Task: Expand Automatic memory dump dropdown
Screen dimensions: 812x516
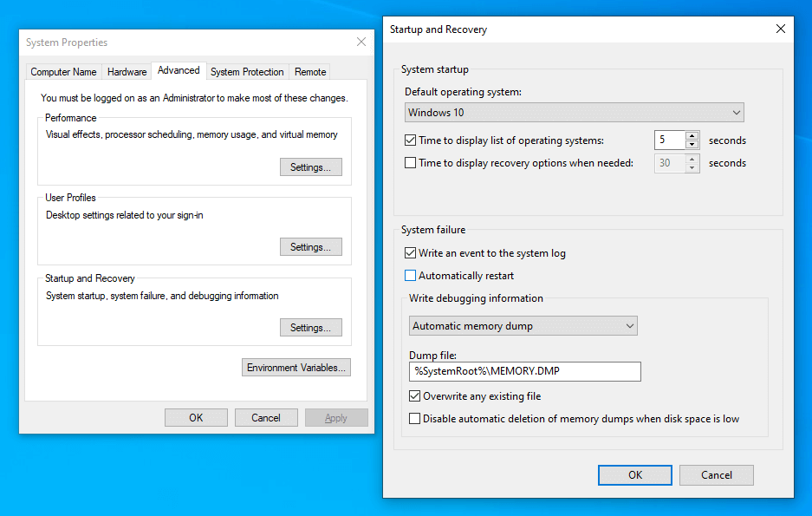Action: pos(523,326)
